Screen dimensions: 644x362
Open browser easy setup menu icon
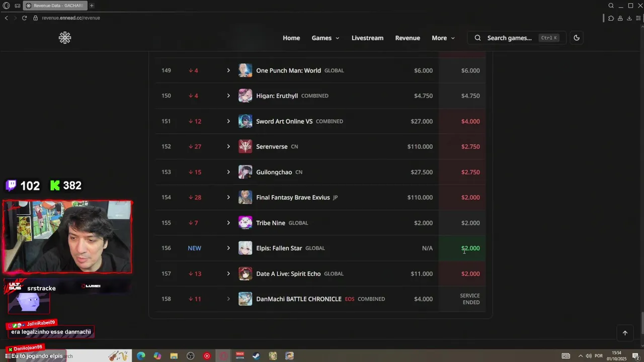[x=638, y=18]
